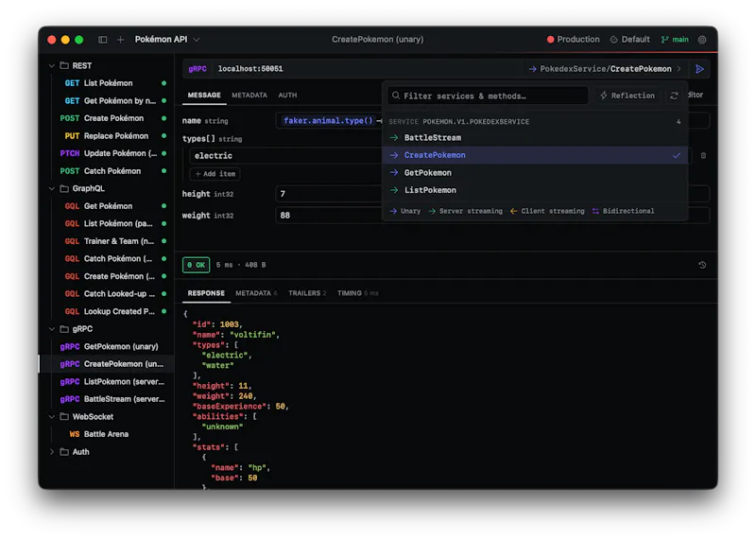Click the gRPC protocol badge in URL bar
The height and width of the screenshot is (540, 756).
[198, 69]
